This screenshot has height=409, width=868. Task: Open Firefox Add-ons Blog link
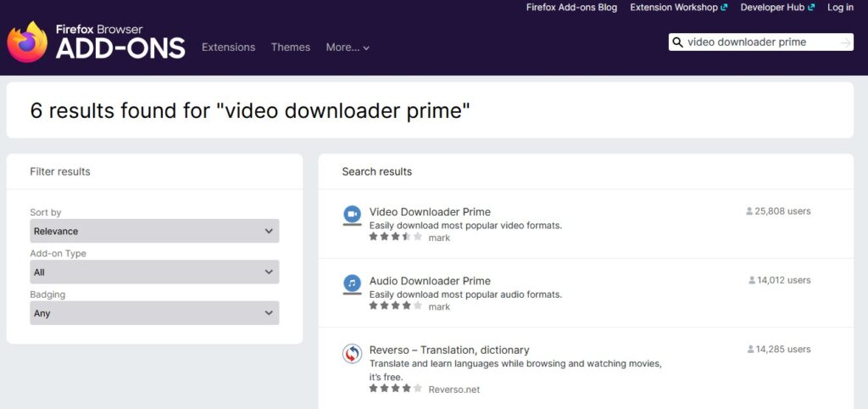[x=572, y=8]
